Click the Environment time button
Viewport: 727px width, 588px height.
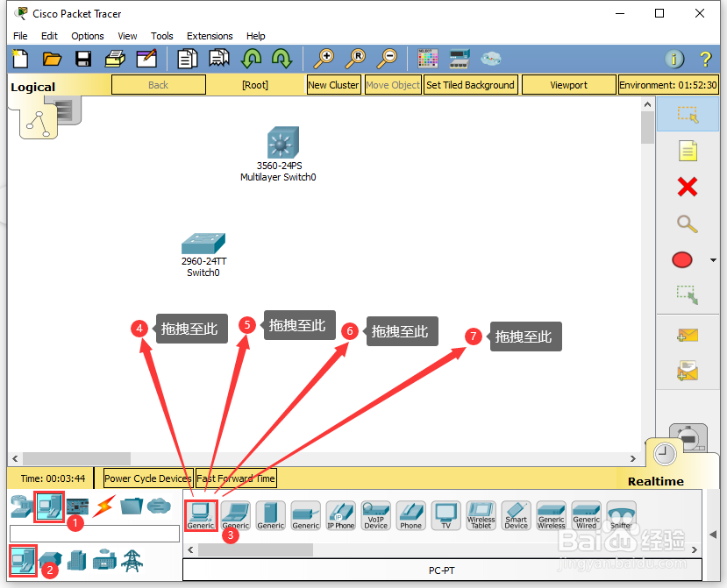point(668,85)
